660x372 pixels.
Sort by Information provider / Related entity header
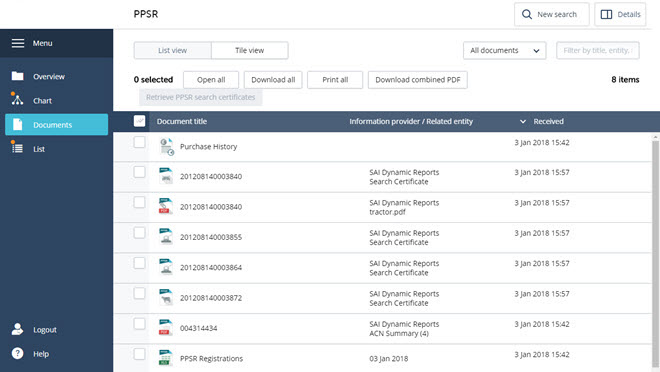pyautogui.click(x=411, y=122)
